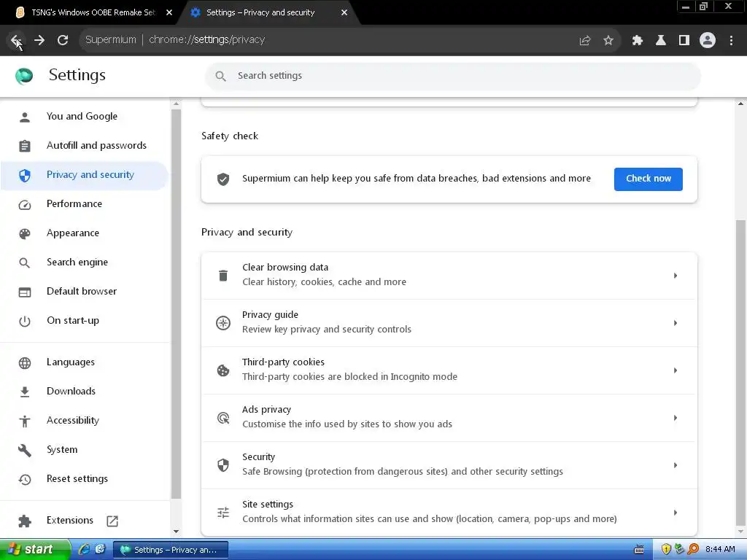Go to Performance settings
Viewport: 747px width, 560px height.
tap(85, 204)
